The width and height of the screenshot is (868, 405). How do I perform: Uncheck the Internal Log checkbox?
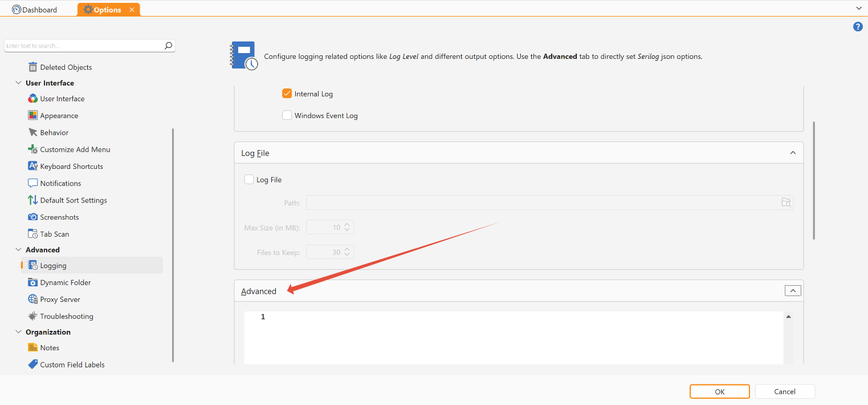[x=287, y=94]
